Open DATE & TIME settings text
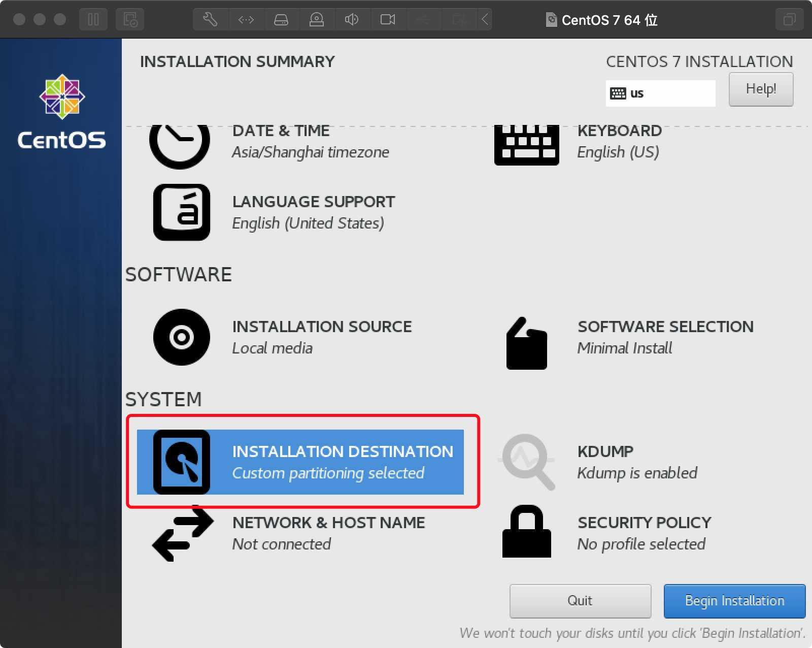Viewport: 812px width, 648px height. 281,131
